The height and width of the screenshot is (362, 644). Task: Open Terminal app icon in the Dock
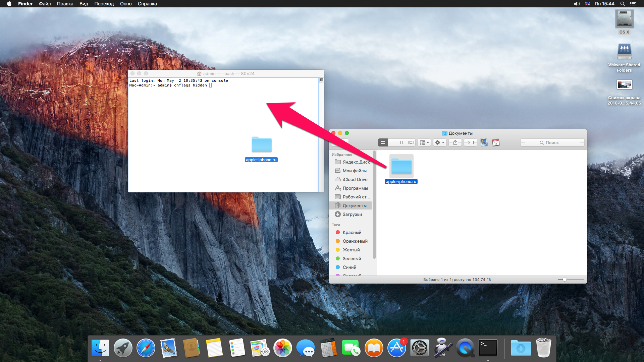click(x=487, y=349)
